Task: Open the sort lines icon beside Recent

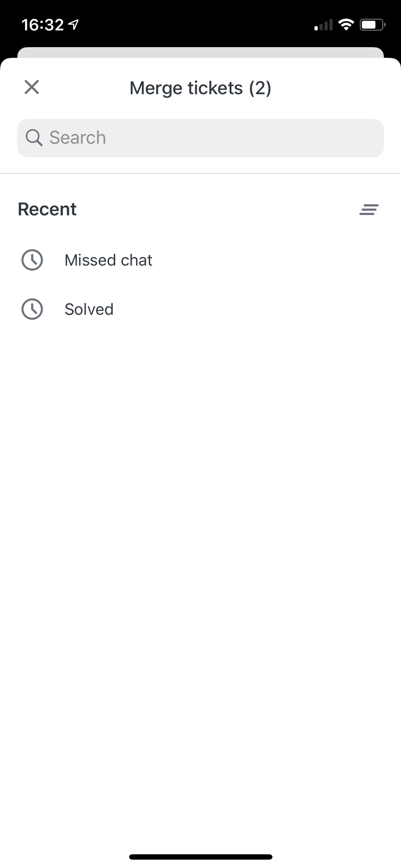Action: 369,210
